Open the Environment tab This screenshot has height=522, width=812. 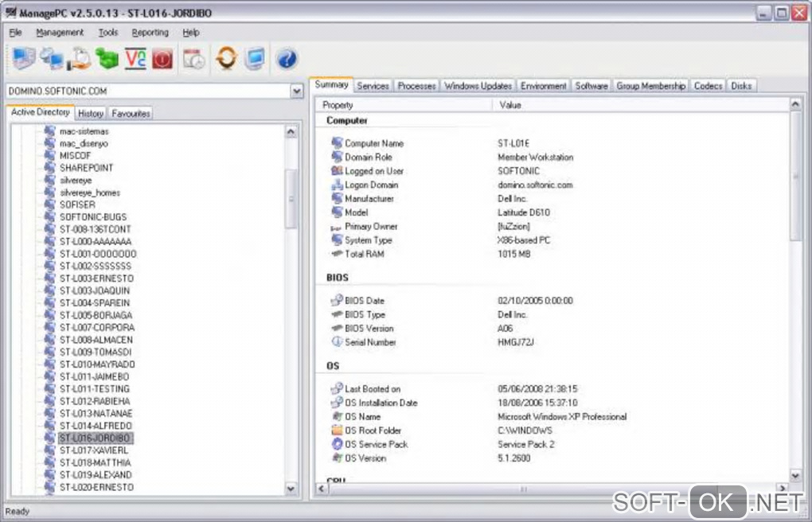tap(543, 86)
